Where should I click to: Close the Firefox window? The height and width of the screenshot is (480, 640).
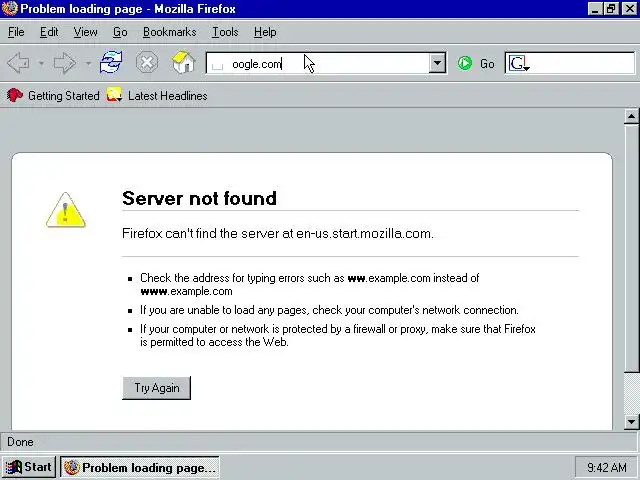tap(629, 9)
